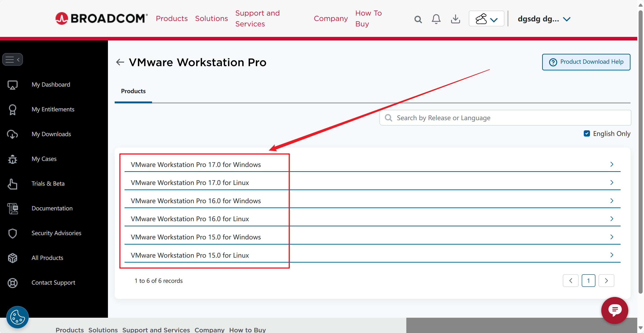Open the cloud portal selector dropdown
This screenshot has width=644, height=333.
click(486, 19)
